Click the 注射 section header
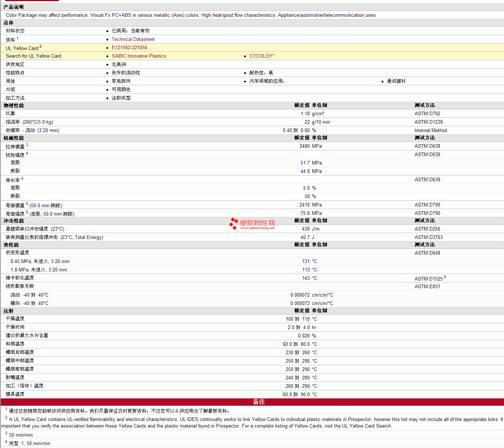 [x=9, y=311]
